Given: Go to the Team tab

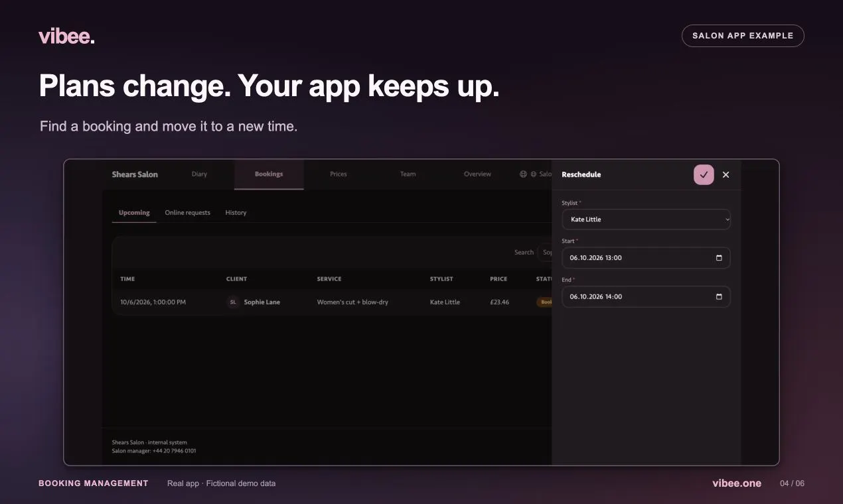Looking at the screenshot, I should [408, 174].
